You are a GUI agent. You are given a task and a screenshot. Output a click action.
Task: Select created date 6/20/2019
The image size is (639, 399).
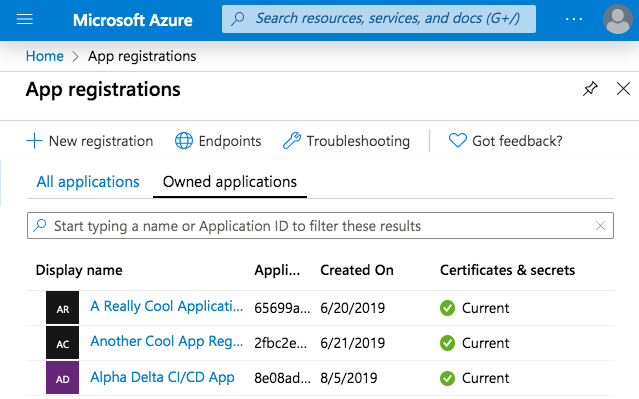(x=353, y=308)
